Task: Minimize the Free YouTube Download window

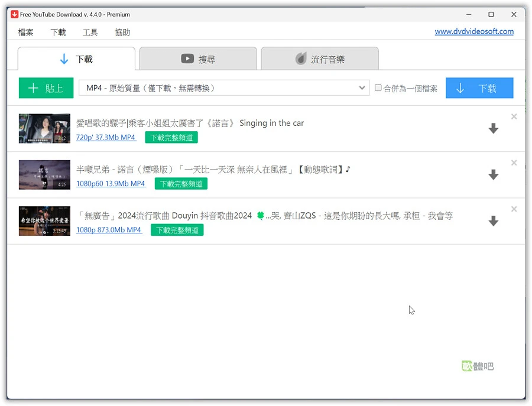Action: 469,14
